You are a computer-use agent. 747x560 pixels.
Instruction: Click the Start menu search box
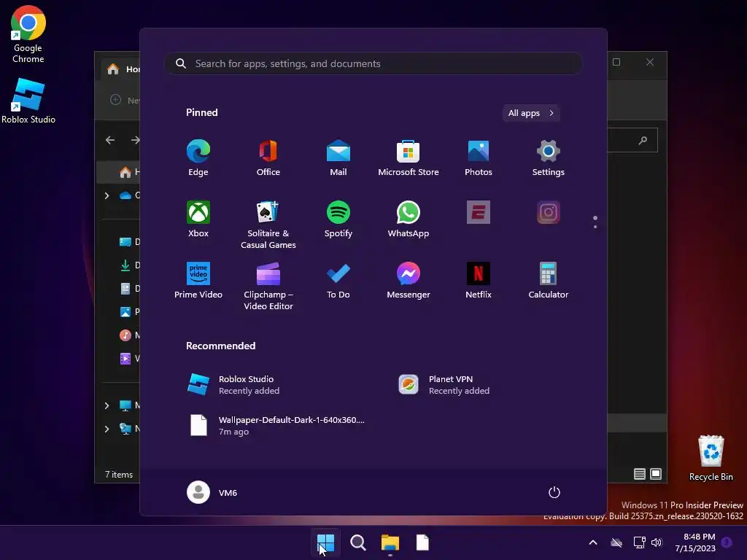coord(373,63)
